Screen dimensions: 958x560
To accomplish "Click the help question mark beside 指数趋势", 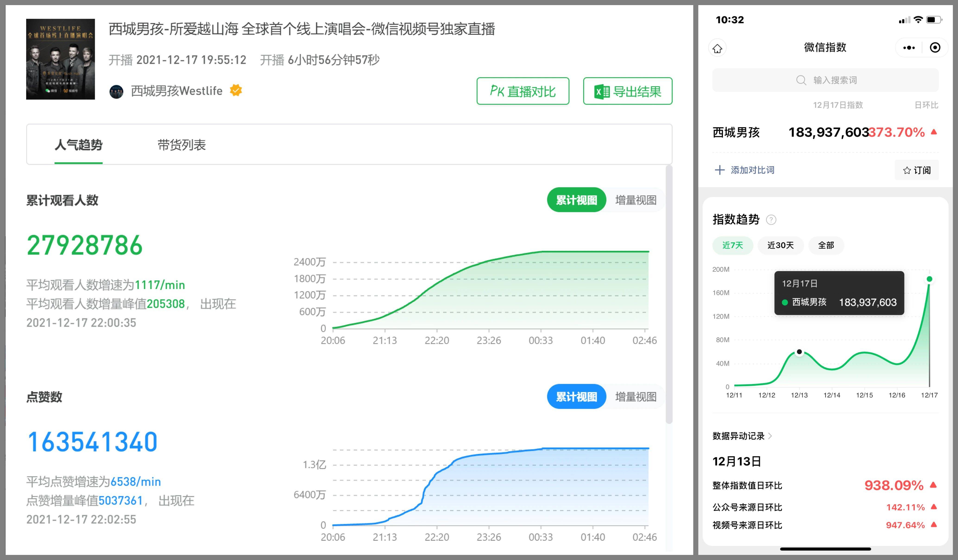I will coord(771,220).
